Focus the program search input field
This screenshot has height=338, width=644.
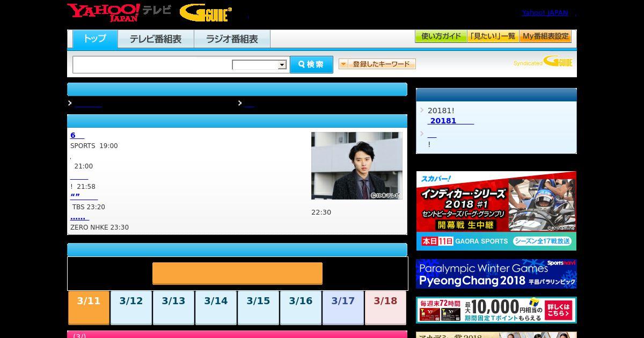[x=152, y=65]
